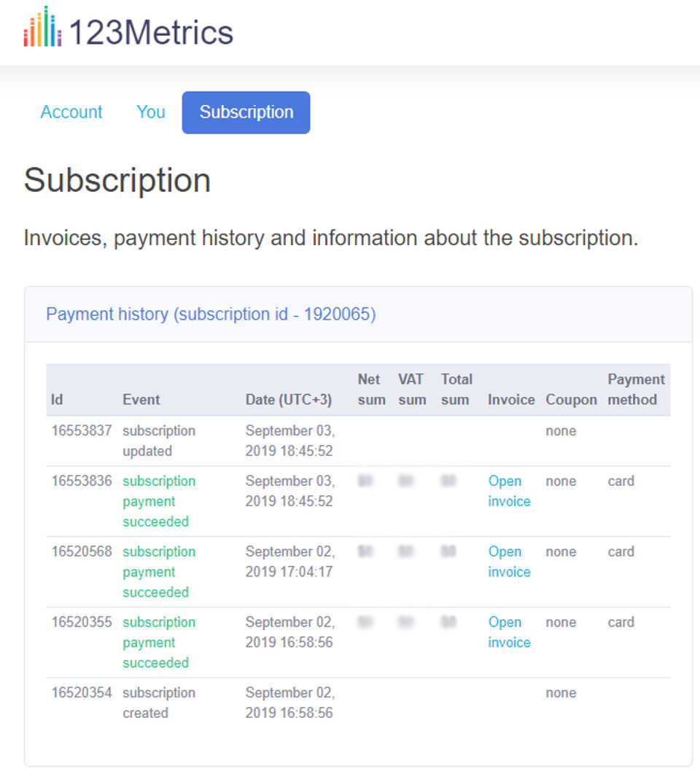700x774 pixels.
Task: Click date September 02, 2019 17:04:17
Action: coord(290,562)
